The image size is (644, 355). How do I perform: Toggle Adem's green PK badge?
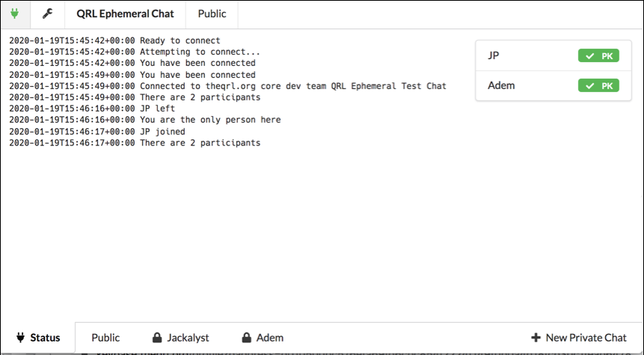click(x=598, y=85)
